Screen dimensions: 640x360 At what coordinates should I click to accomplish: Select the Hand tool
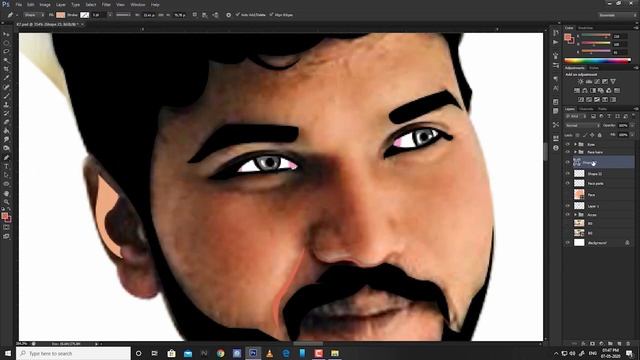coord(6,193)
